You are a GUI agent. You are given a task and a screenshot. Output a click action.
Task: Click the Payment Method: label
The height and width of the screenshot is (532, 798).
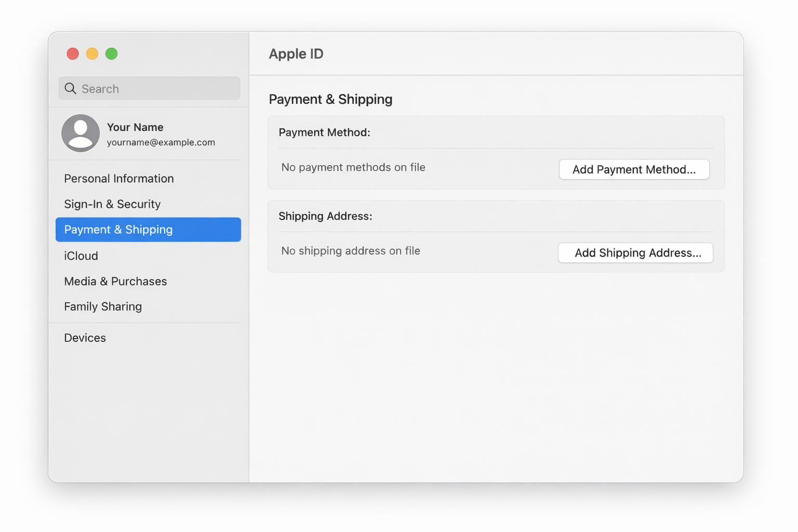[324, 132]
